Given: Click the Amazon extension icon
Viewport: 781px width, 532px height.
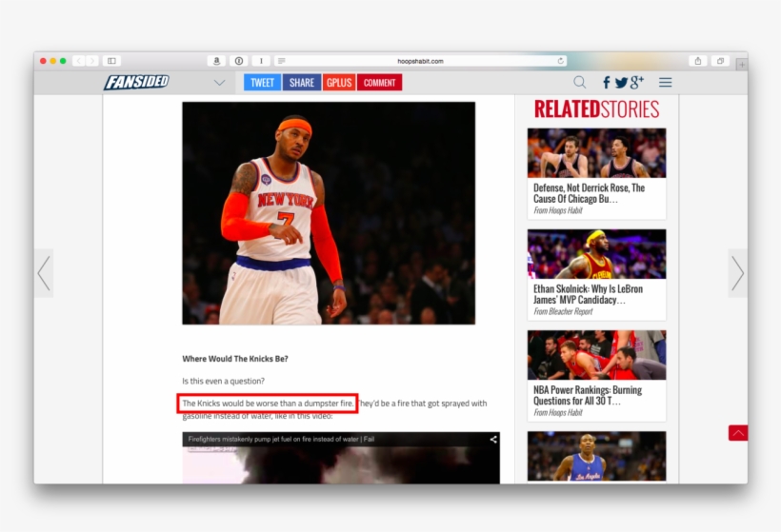Looking at the screenshot, I should tap(216, 61).
